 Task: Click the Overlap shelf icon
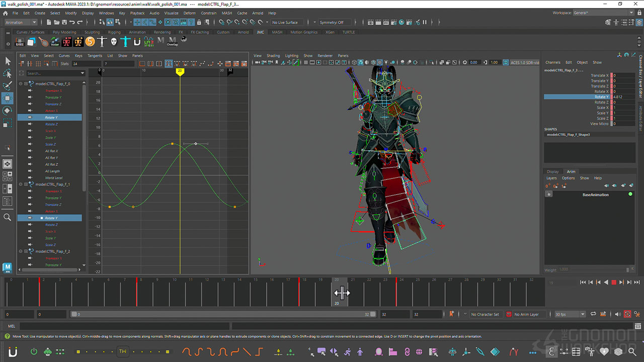pos(172,42)
